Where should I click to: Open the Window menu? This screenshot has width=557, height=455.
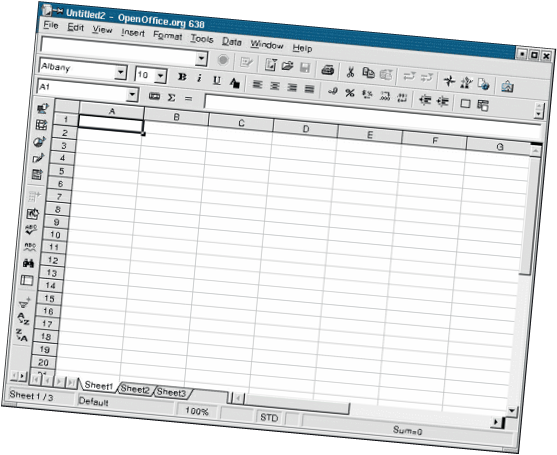(267, 45)
